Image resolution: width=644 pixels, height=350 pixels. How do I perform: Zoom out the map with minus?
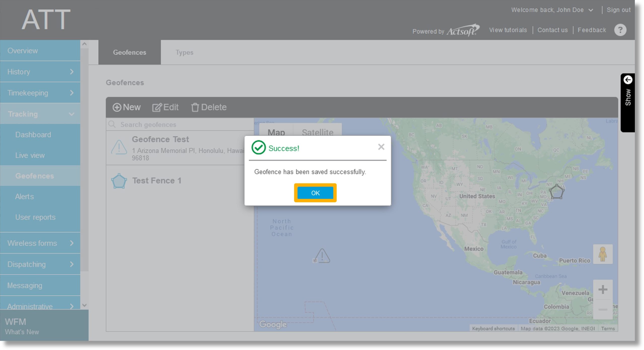(x=603, y=310)
